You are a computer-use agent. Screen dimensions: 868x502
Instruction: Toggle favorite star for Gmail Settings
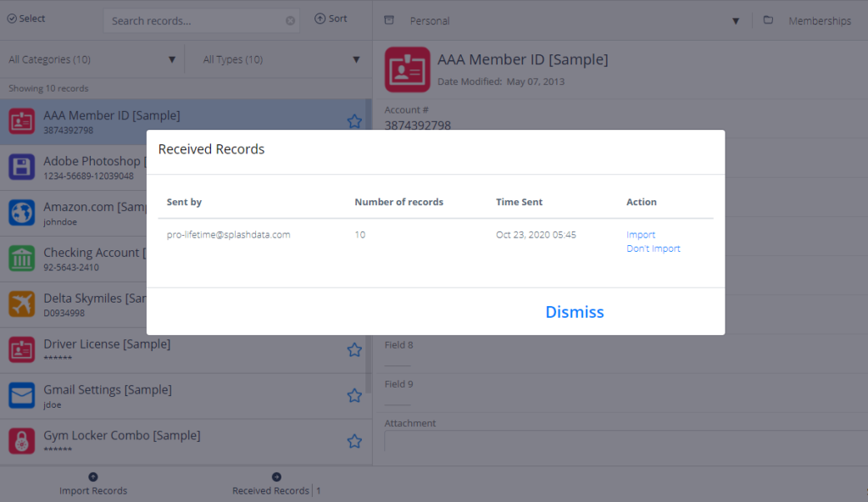tap(354, 395)
